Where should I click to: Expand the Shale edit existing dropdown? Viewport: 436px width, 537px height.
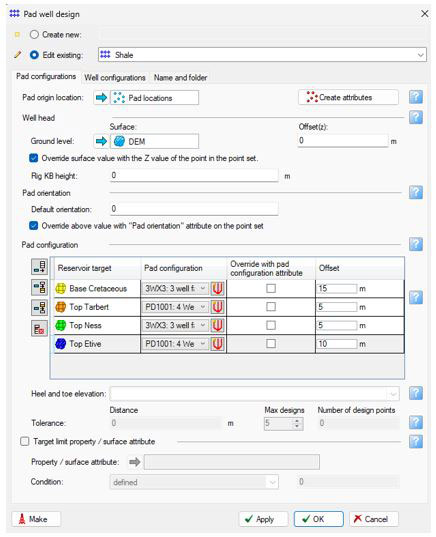pyautogui.click(x=420, y=55)
